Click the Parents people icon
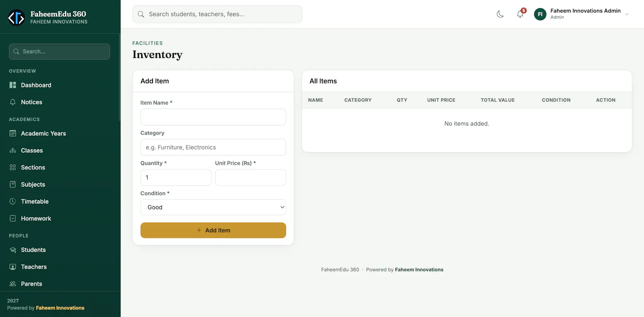This screenshot has height=317, width=644. 13,284
